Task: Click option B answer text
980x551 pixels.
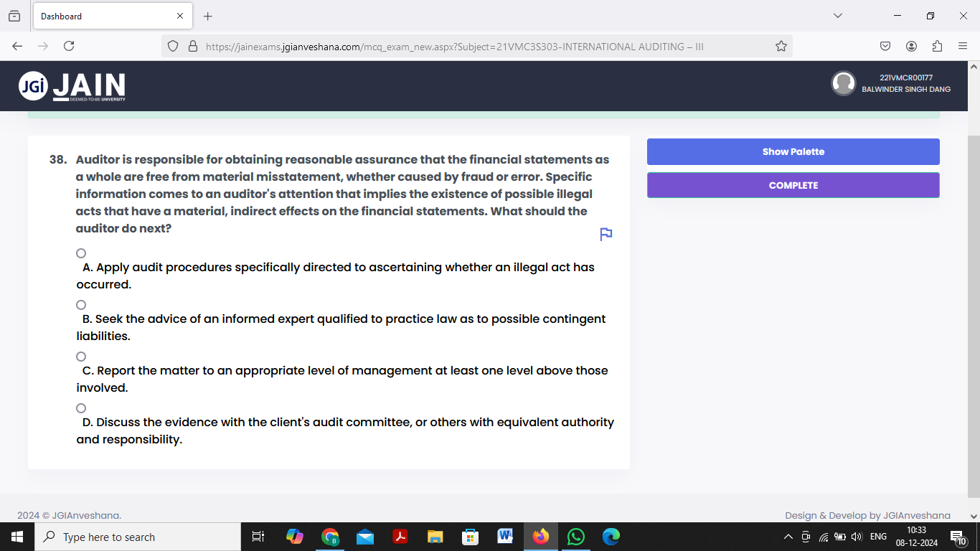Action: (x=341, y=327)
